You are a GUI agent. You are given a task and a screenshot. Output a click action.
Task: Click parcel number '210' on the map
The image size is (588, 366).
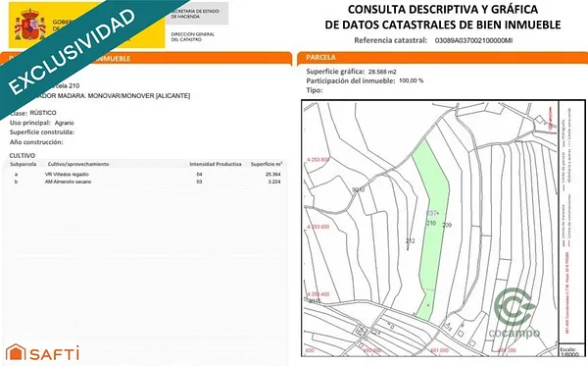pyautogui.click(x=431, y=223)
